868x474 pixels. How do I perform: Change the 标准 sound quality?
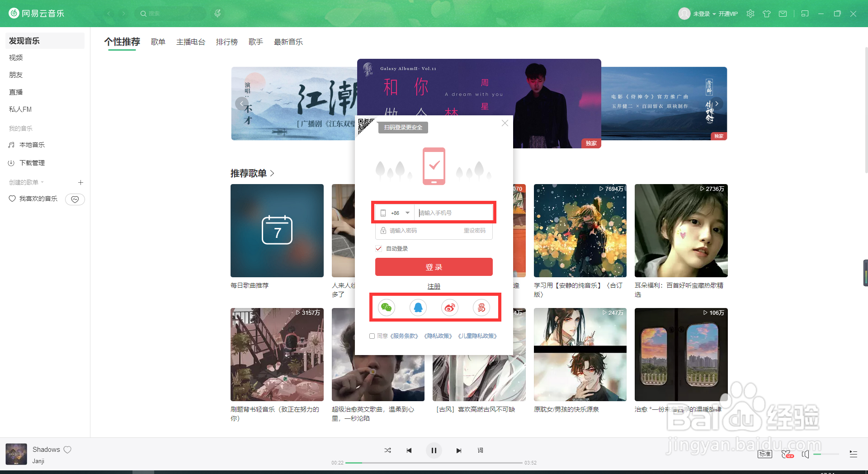point(765,454)
